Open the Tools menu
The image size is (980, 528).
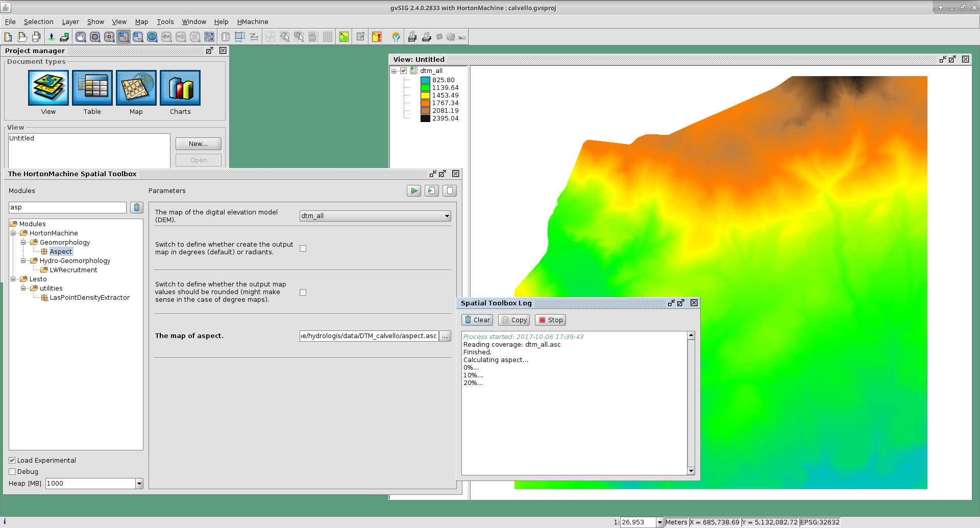pyautogui.click(x=165, y=22)
